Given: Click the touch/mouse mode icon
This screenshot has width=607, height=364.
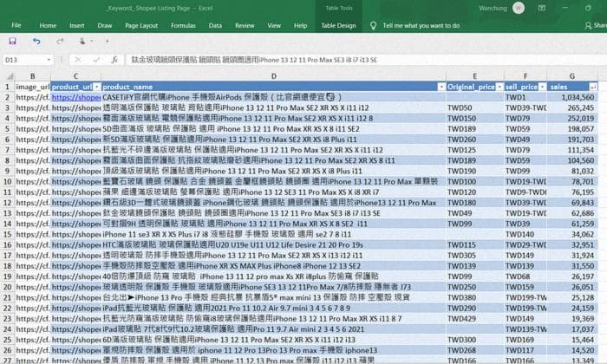Looking at the screenshot, I should point(82,41).
